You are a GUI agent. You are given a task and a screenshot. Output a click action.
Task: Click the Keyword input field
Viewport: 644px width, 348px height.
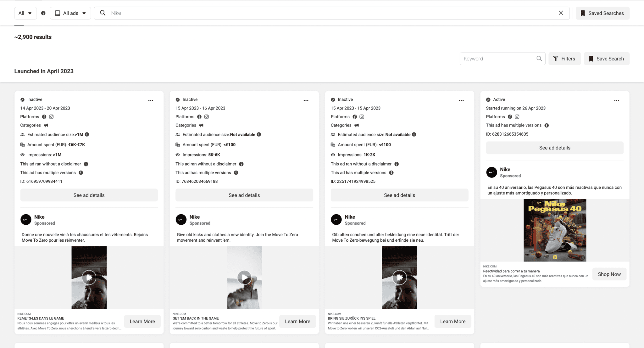click(502, 59)
